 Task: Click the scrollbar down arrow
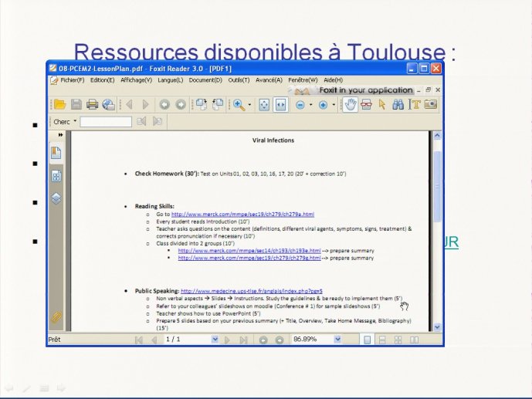pos(437,327)
